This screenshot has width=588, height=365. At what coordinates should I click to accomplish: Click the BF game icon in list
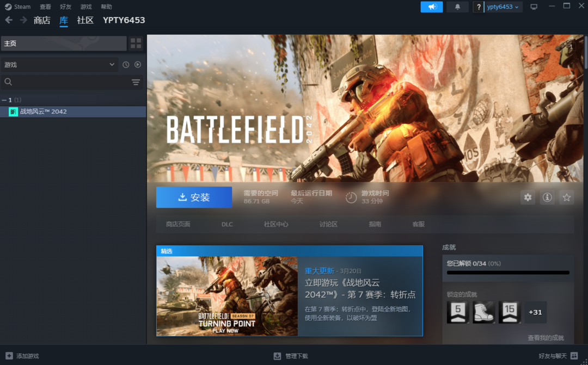click(13, 112)
